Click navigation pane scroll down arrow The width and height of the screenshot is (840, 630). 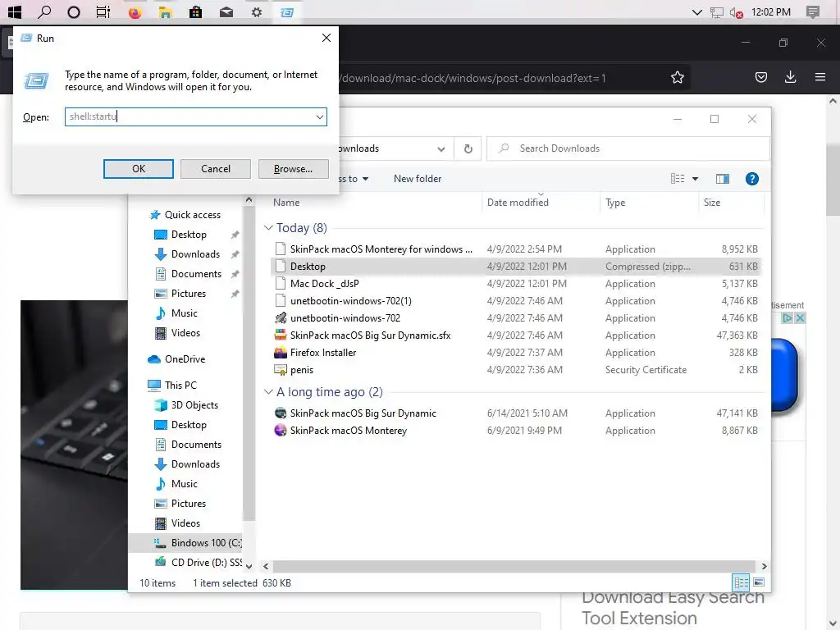(249, 566)
